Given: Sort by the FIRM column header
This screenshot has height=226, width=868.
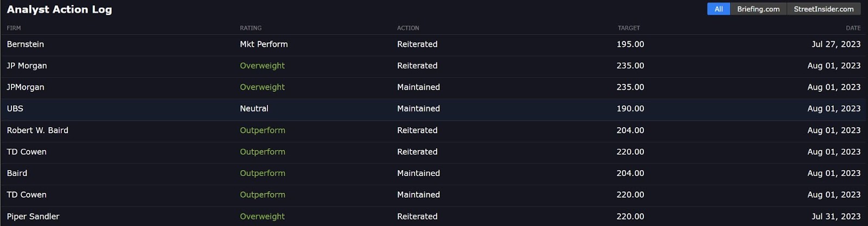Looking at the screenshot, I should click(14, 28).
